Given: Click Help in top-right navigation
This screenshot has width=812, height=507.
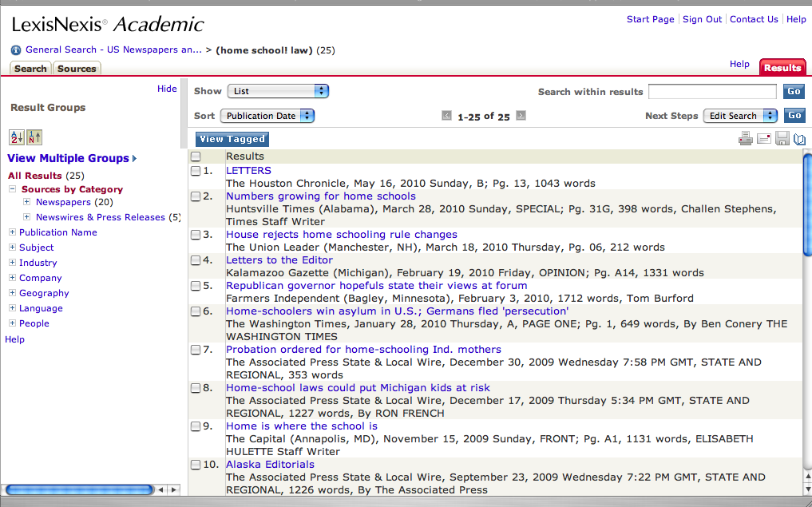Looking at the screenshot, I should [796, 19].
